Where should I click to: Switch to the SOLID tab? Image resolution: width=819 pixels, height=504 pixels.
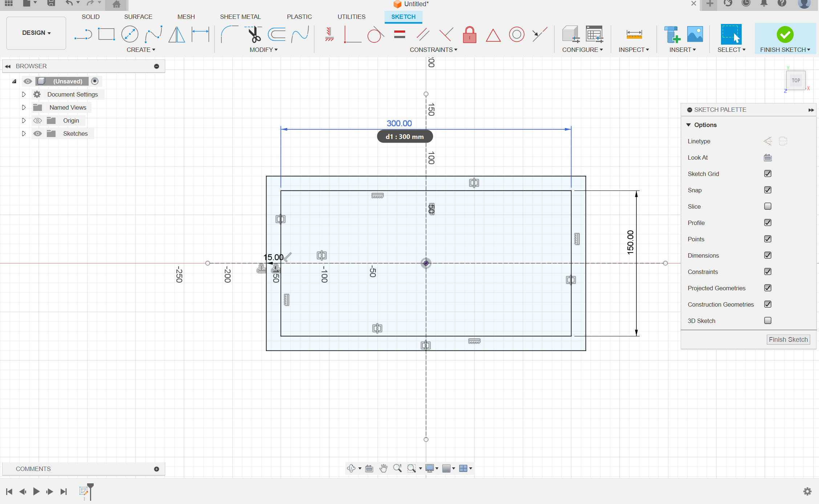pos(90,17)
